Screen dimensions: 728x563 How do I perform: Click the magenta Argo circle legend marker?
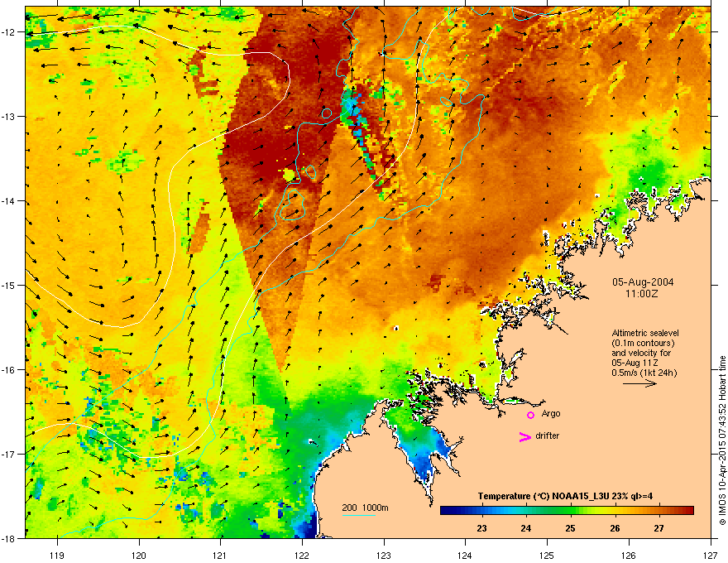coord(530,415)
